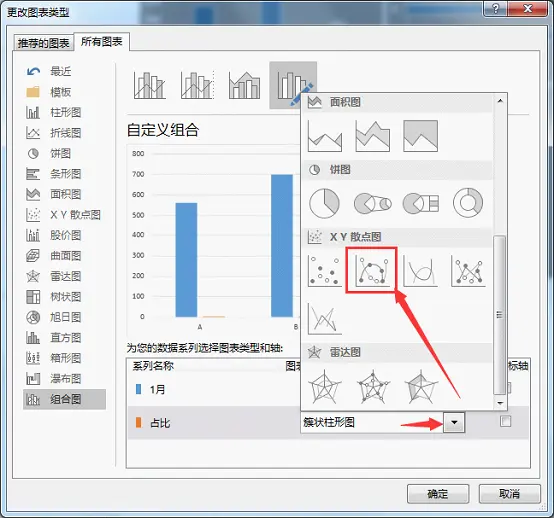This screenshot has height=518, width=554.
Task: Choose the scatter with markers only icon
Action: point(325,271)
